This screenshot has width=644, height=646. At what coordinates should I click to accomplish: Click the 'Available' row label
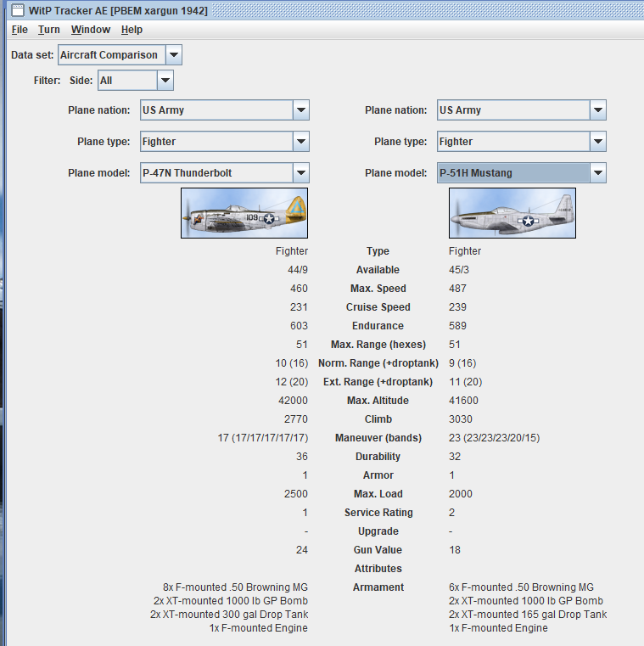tap(378, 269)
